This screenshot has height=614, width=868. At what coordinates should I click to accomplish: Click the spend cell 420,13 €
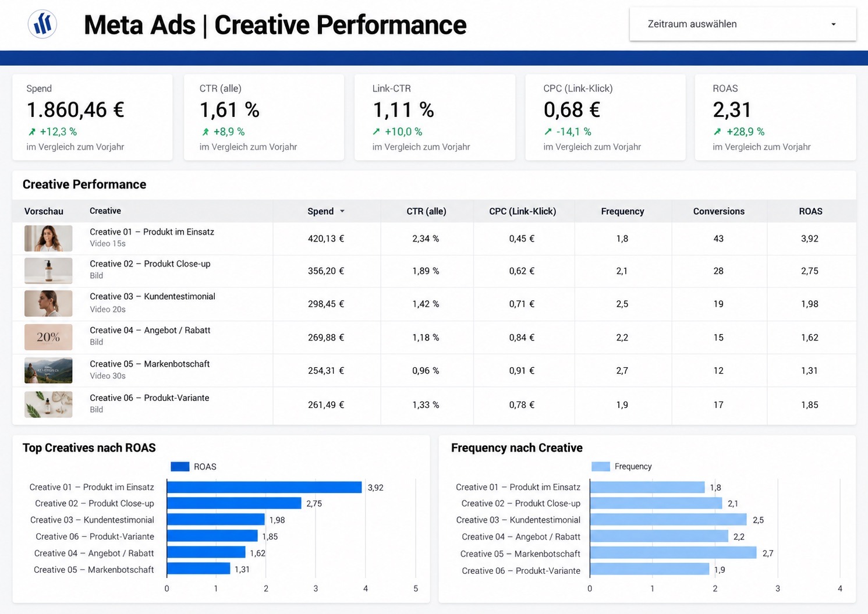click(x=326, y=239)
